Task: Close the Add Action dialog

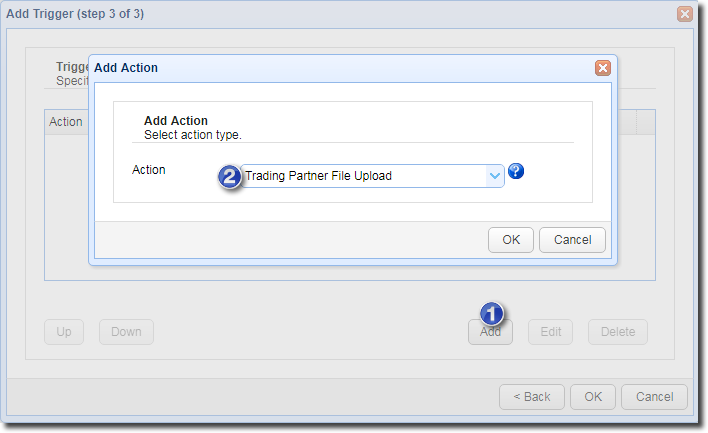Action: pos(602,68)
